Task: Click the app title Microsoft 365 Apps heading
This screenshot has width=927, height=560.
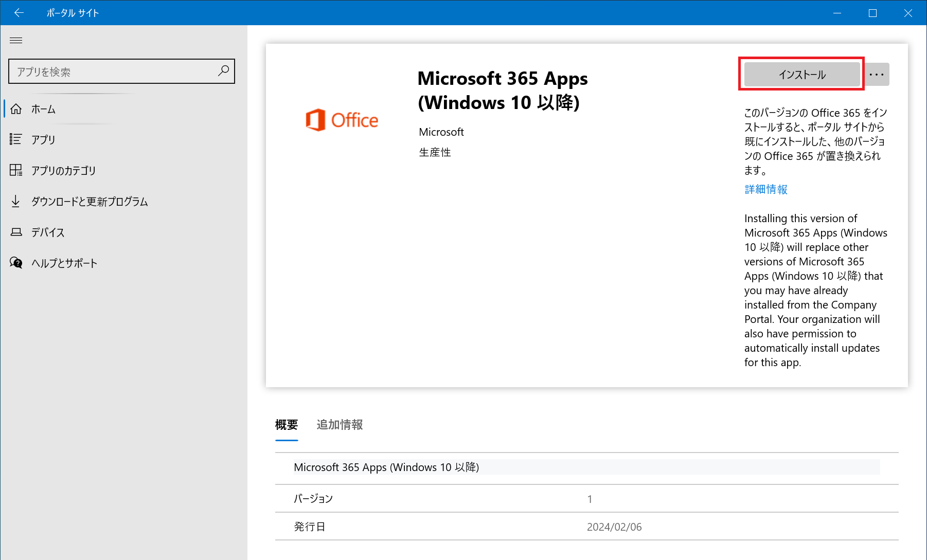Action: [x=503, y=91]
